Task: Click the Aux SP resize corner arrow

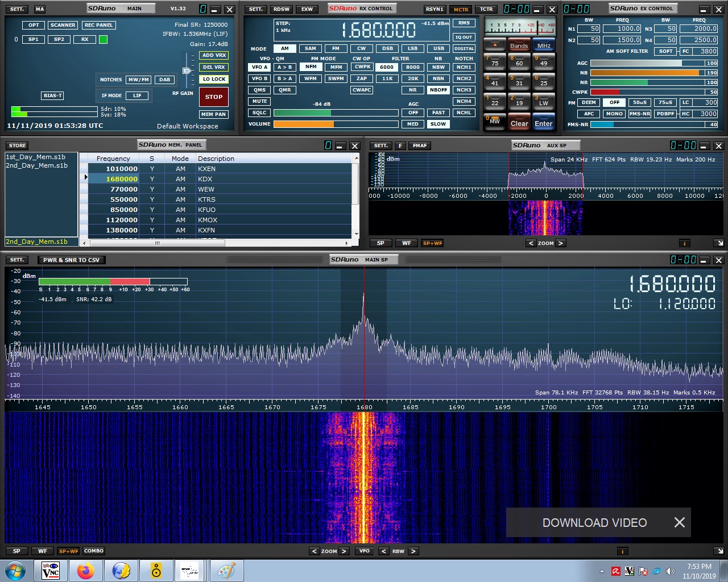Action: pyautogui.click(x=719, y=243)
